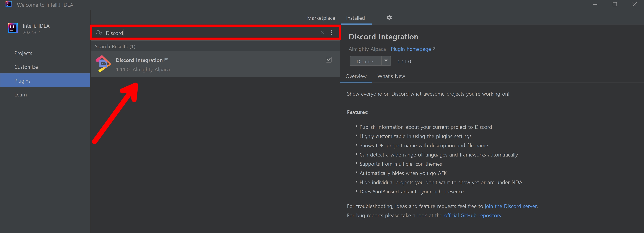644x233 pixels.
Task: Open the official GitHub repository link
Action: tap(472, 216)
